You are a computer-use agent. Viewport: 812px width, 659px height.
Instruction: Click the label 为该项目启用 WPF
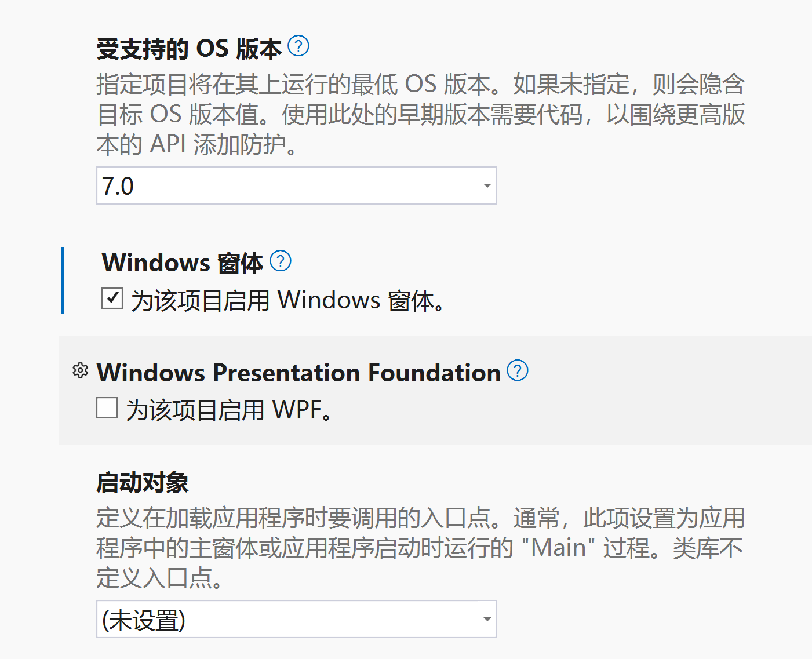point(230,410)
